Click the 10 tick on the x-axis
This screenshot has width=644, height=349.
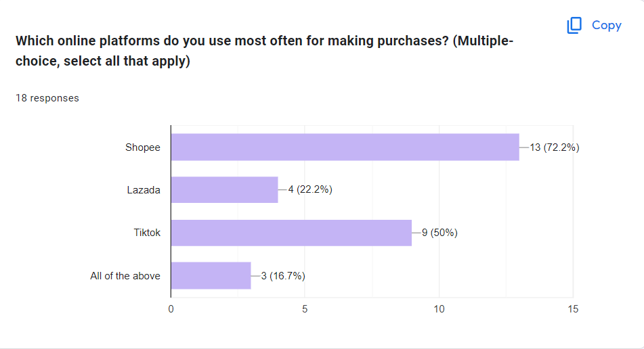[x=439, y=308]
